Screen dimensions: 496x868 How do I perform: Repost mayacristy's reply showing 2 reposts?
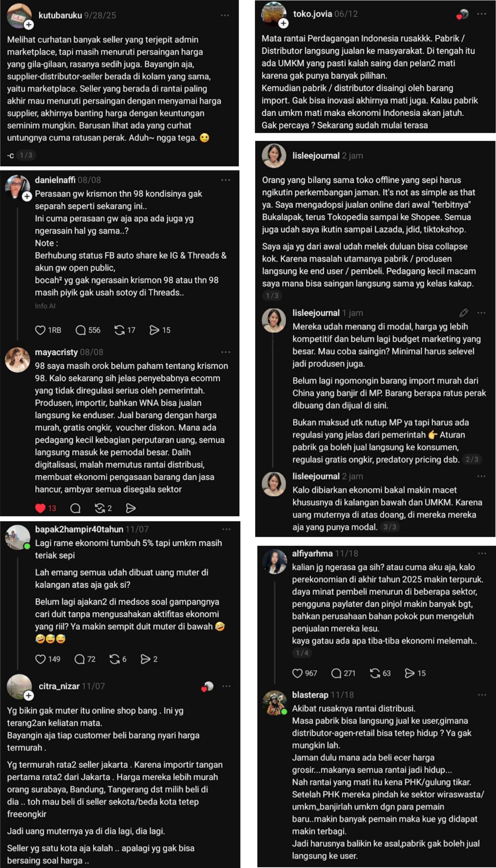point(99,508)
